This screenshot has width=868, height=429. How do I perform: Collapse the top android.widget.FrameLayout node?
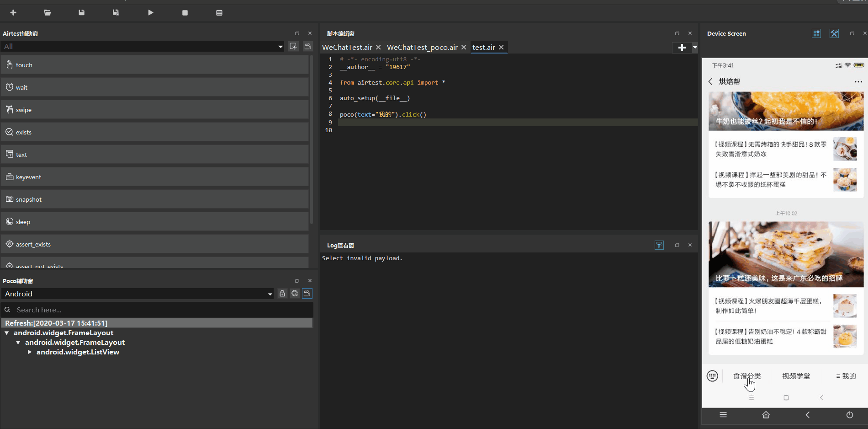[x=7, y=333]
